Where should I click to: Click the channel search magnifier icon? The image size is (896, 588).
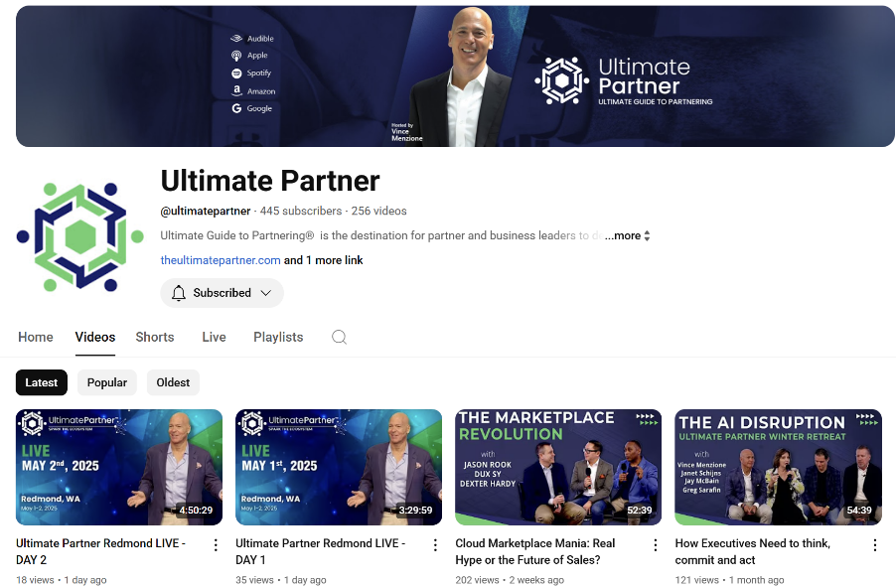(339, 337)
